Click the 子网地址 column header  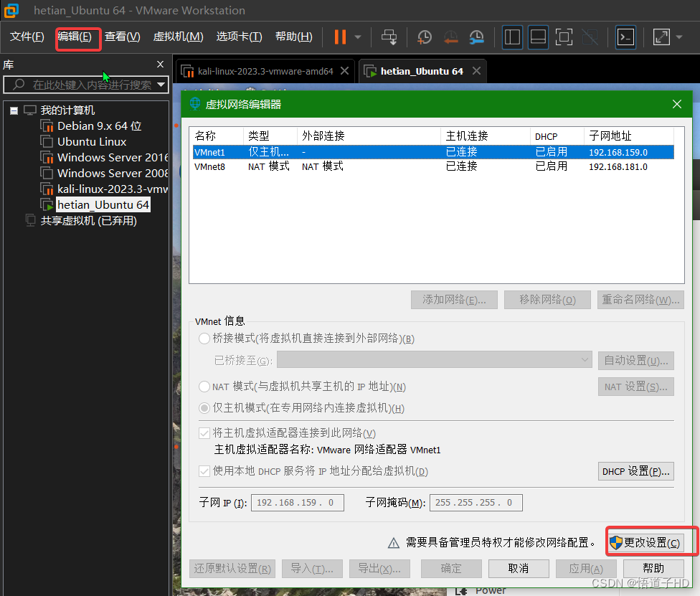628,136
